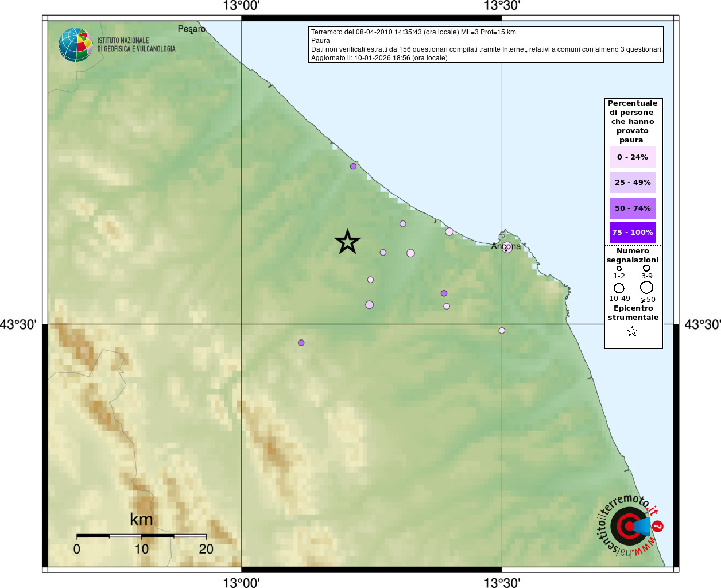Click the pale dot northeast of the epicenter star
The image size is (721, 588).
coord(402,224)
